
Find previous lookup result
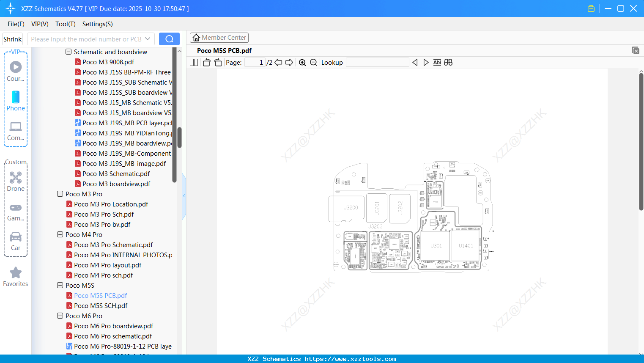point(415,63)
